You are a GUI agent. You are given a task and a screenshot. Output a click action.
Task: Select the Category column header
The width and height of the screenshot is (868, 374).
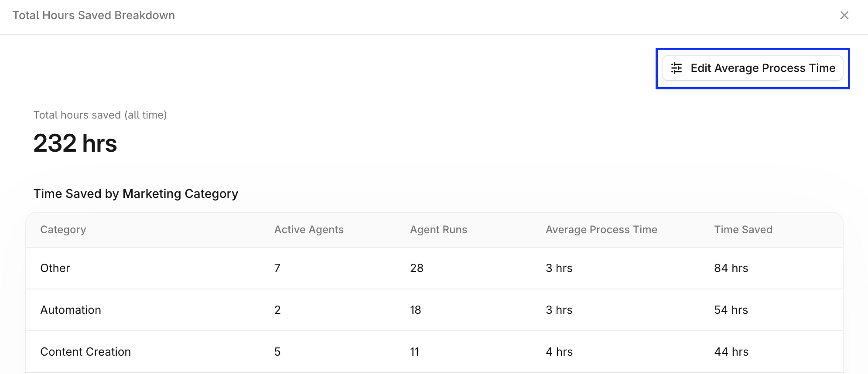click(x=63, y=230)
